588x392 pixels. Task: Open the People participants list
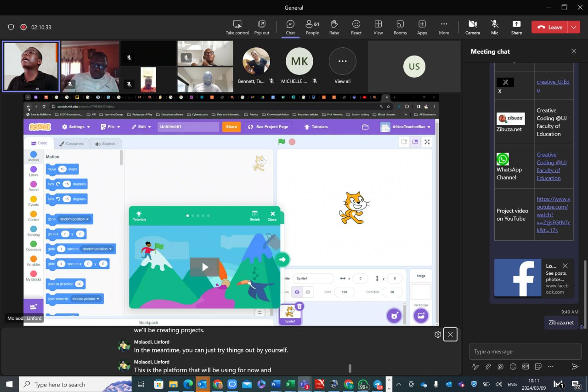pos(312,27)
